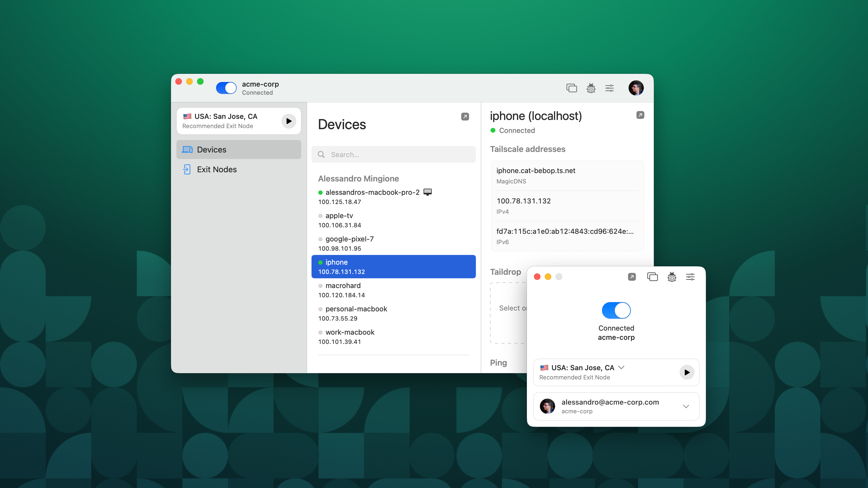This screenshot has width=868, height=488.
Task: Click the copy icon in the compact window
Action: tap(653, 277)
